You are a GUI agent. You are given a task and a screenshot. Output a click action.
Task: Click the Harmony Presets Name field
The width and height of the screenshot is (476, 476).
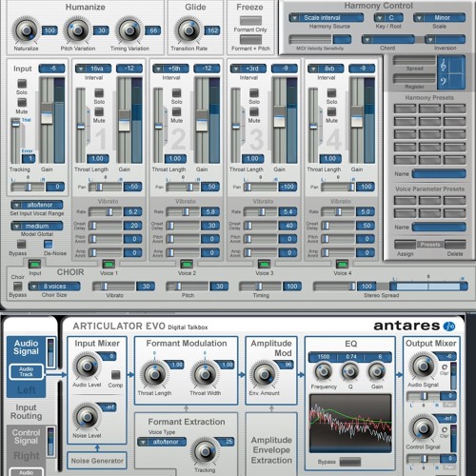[439, 173]
